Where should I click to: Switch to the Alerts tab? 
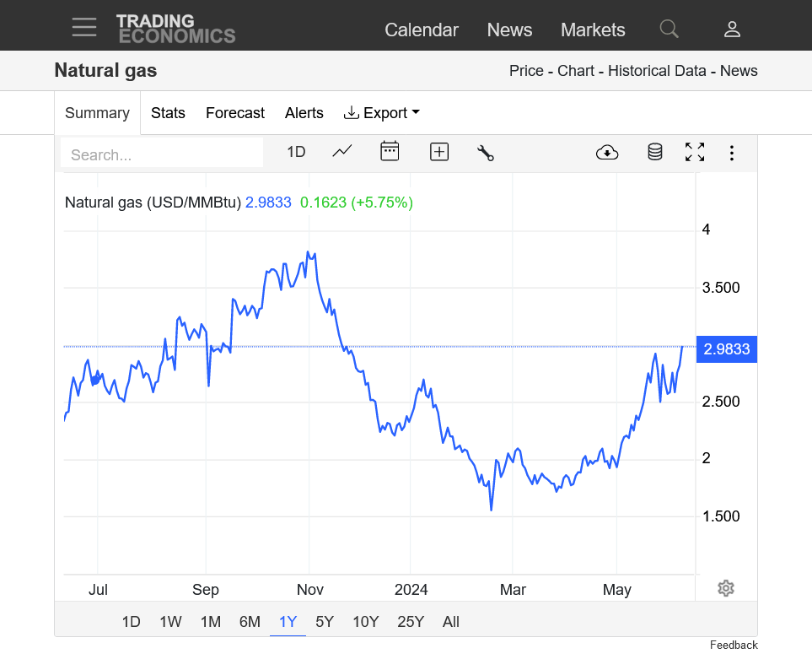(x=304, y=113)
